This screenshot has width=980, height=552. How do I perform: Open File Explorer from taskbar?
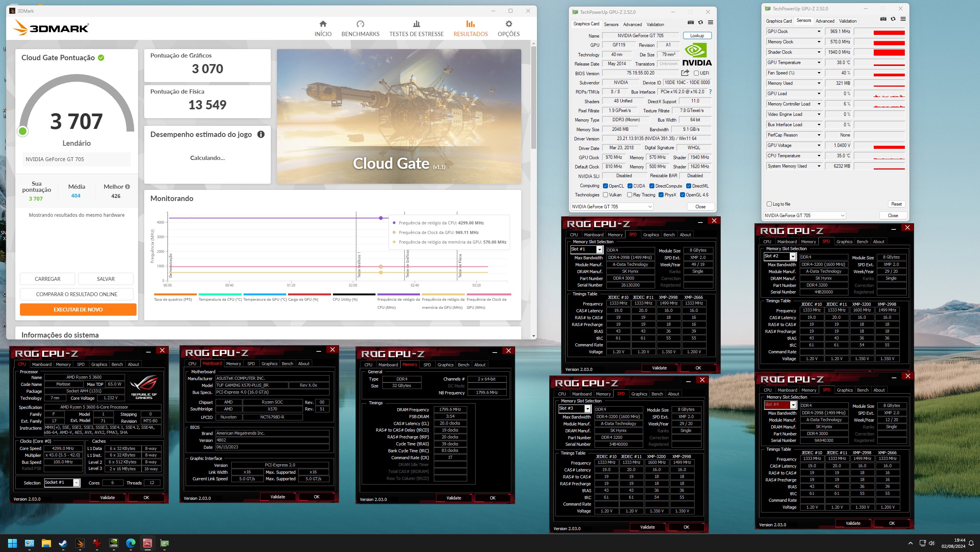click(x=46, y=543)
